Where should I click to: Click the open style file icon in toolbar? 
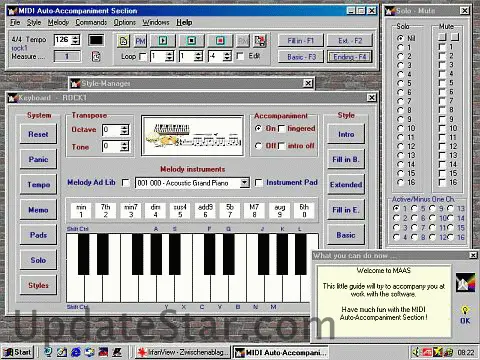[x=123, y=41]
